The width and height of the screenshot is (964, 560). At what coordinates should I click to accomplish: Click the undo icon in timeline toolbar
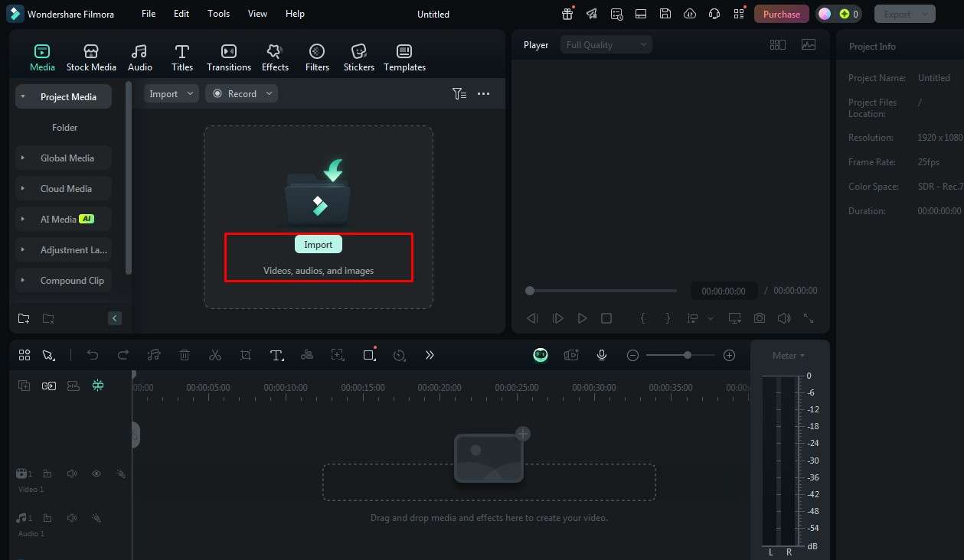[x=93, y=355]
